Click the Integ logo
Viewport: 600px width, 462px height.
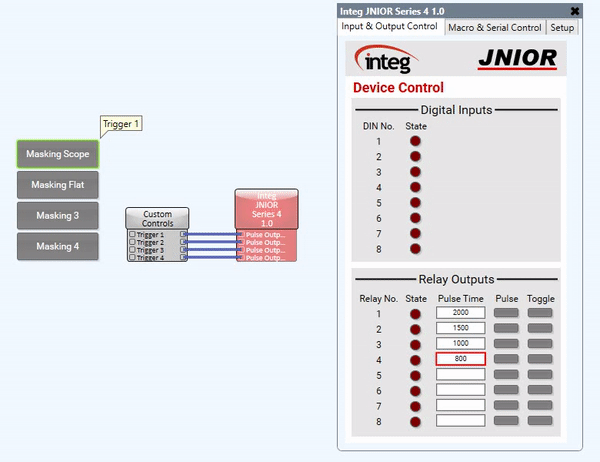386,59
